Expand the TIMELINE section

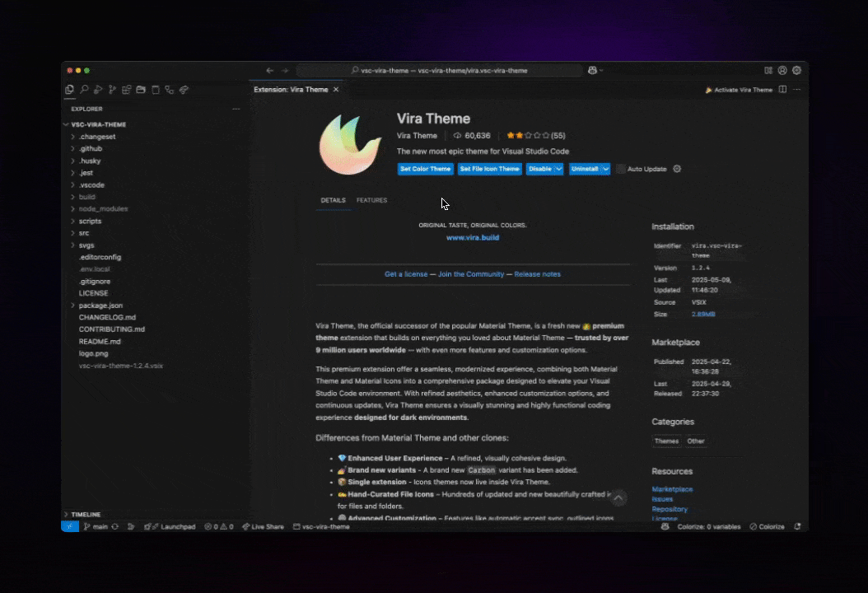click(86, 515)
